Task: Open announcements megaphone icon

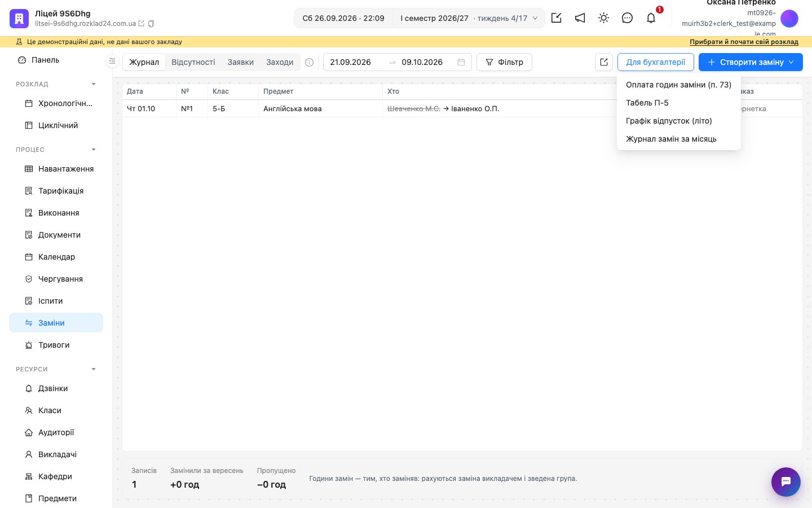Action: (580, 18)
